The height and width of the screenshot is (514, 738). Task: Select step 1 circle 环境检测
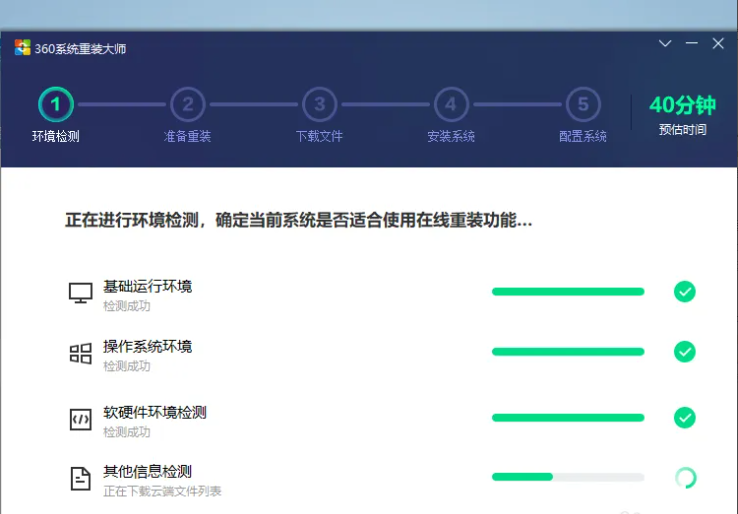(x=56, y=104)
